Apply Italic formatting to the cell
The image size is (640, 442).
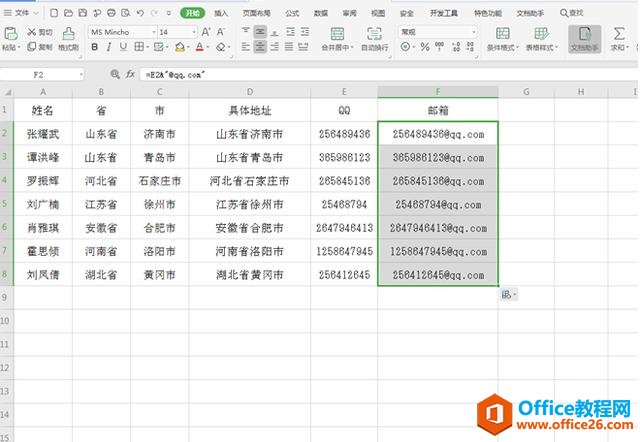point(109,47)
